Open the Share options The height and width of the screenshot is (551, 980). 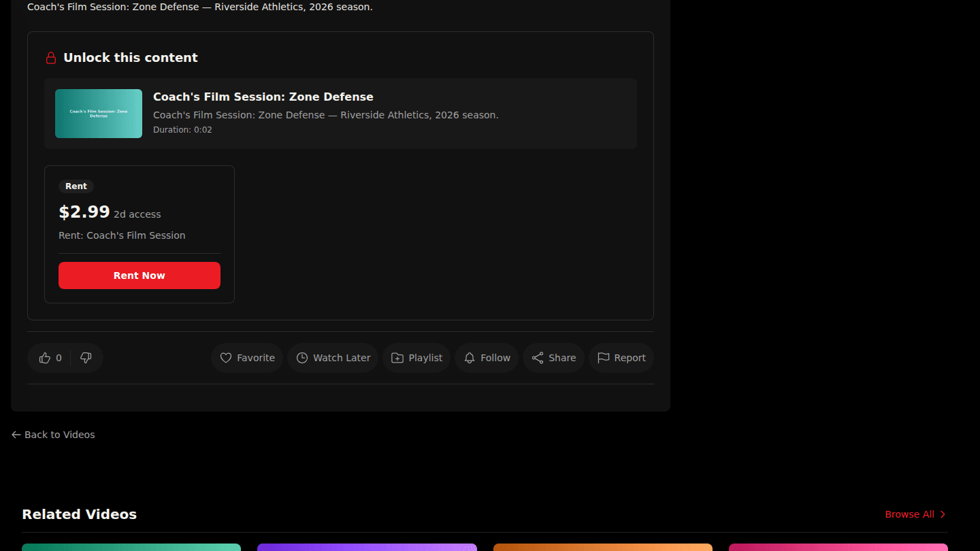click(x=553, y=358)
